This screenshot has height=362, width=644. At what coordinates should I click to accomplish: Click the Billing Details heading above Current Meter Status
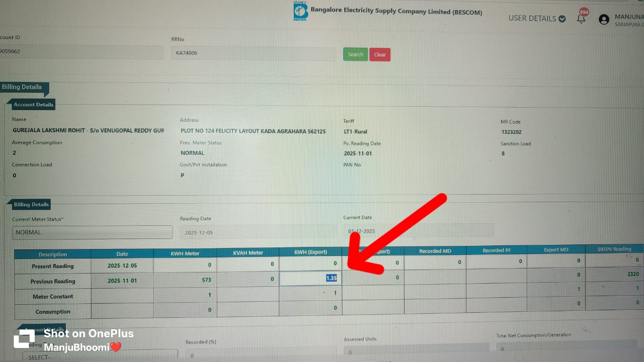(x=31, y=205)
